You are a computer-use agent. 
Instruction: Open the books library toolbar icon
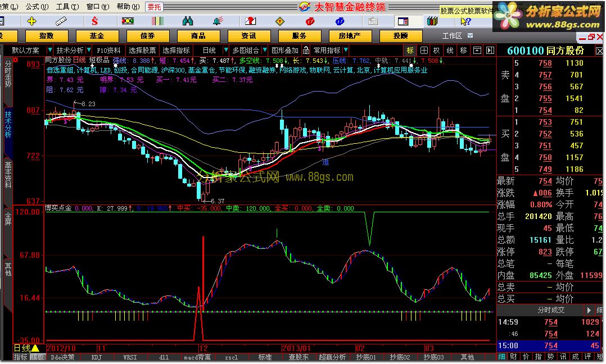[432, 21]
